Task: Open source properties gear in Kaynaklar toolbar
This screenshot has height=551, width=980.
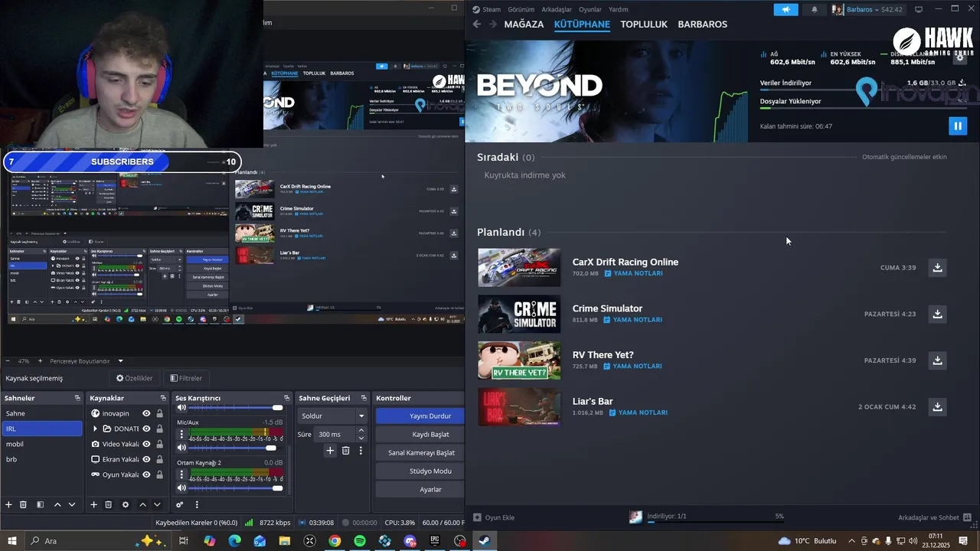Action: coord(126,504)
